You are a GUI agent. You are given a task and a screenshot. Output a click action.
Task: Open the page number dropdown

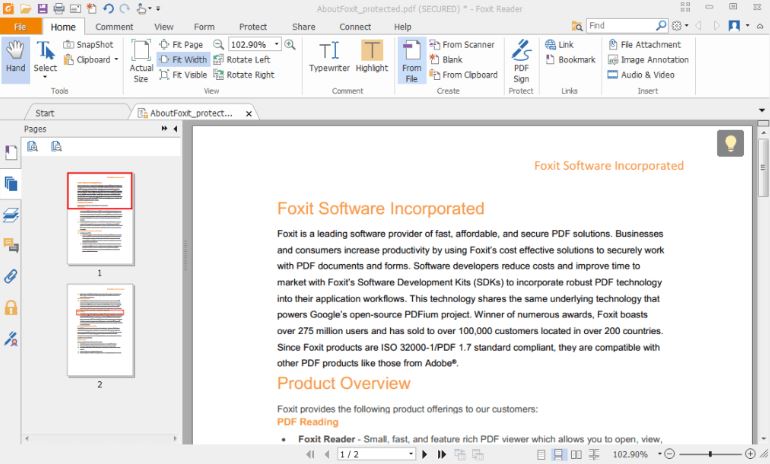(x=411, y=454)
